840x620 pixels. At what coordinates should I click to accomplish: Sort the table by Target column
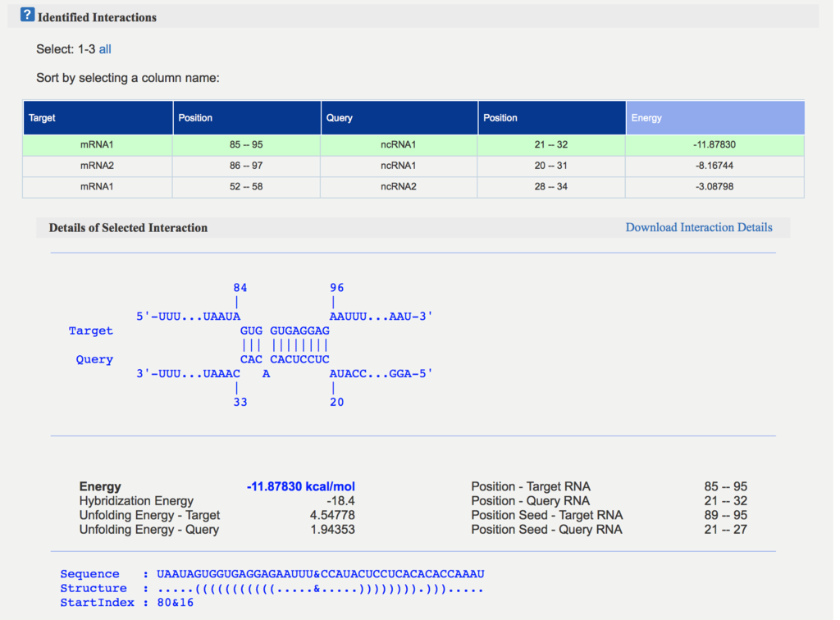click(x=98, y=118)
